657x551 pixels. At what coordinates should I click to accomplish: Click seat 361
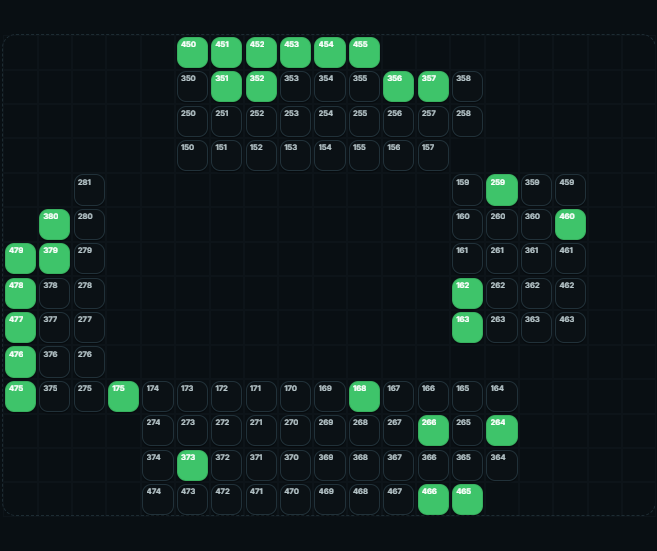click(x=536, y=259)
